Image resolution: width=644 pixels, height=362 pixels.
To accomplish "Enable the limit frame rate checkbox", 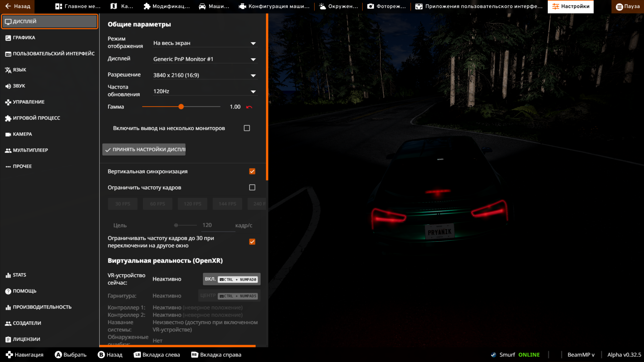I will pos(252,187).
